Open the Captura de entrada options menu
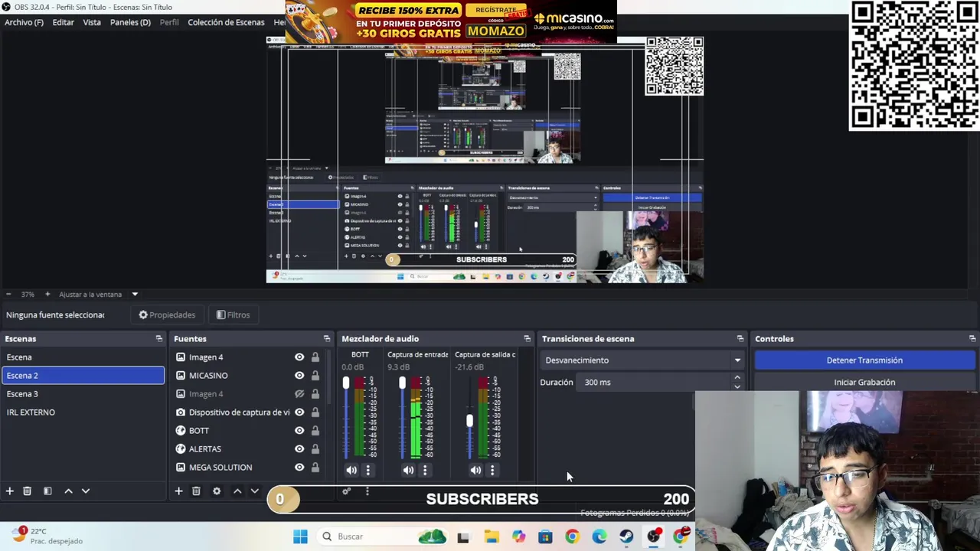The height and width of the screenshot is (551, 980). pyautogui.click(x=425, y=471)
